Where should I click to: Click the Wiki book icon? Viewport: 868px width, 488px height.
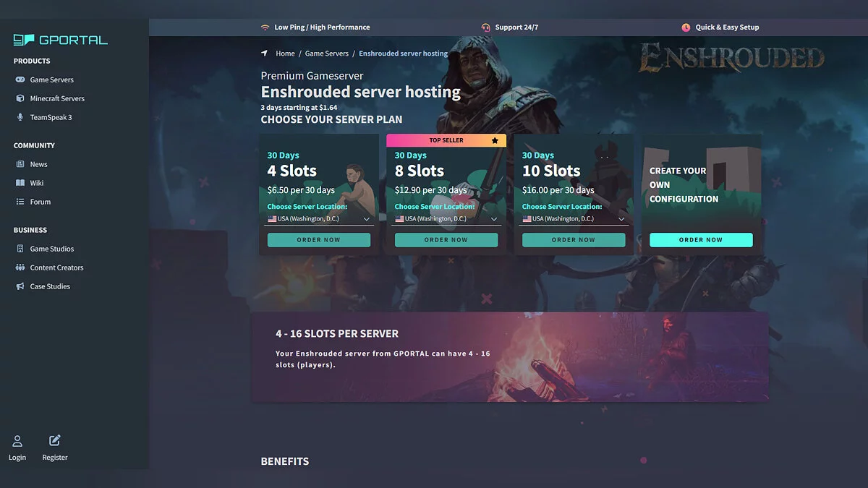tap(20, 183)
